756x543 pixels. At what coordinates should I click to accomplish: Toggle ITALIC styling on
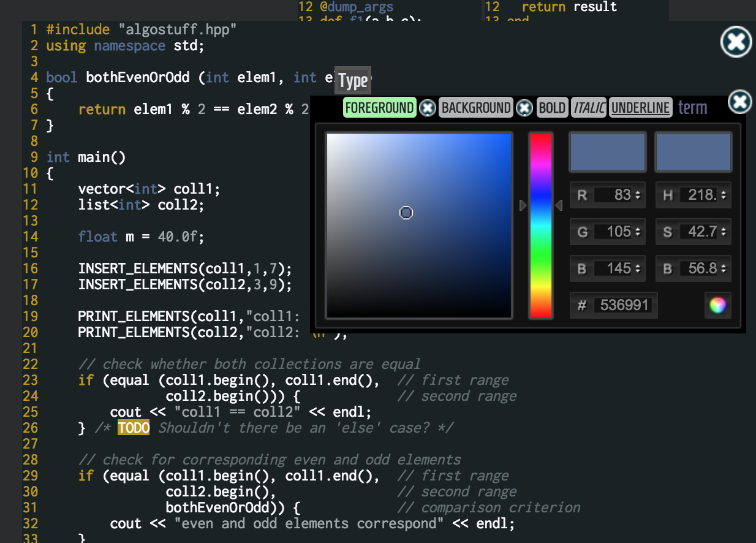point(588,107)
